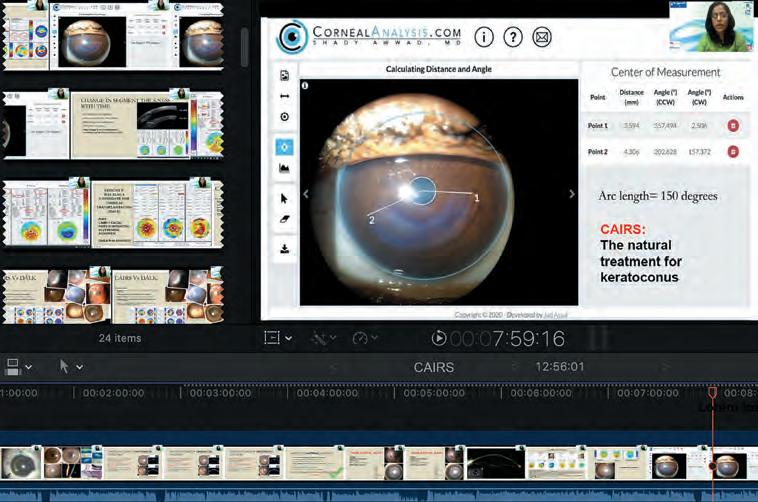Click the info (i) icon in CornealAnalysis header
Screen dimensions: 758x502
coord(483,37)
